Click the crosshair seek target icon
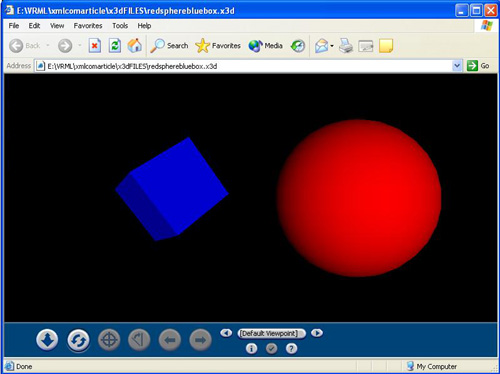 click(x=109, y=340)
